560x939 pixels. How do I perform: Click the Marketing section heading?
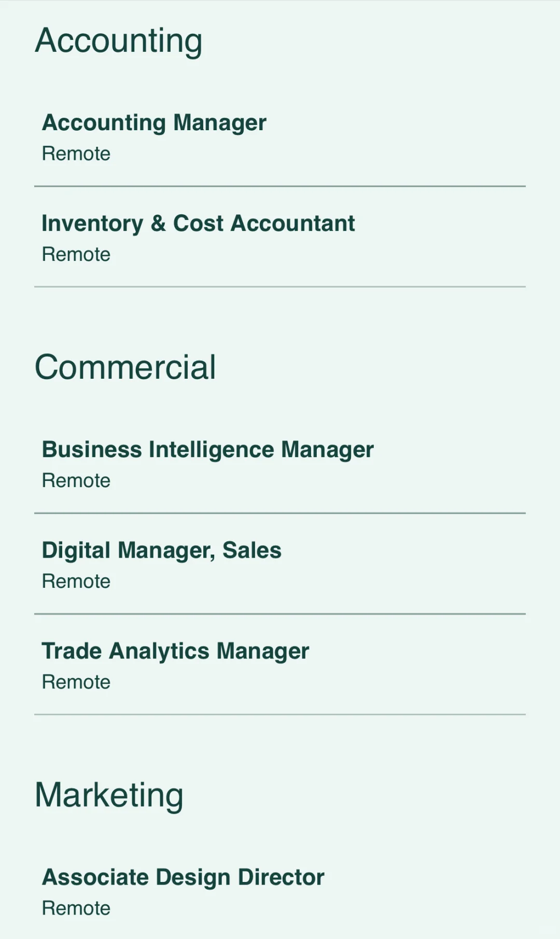coord(109,796)
